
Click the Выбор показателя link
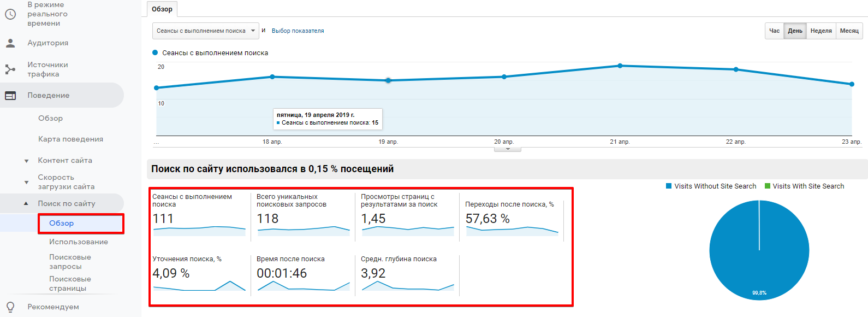[x=298, y=31]
